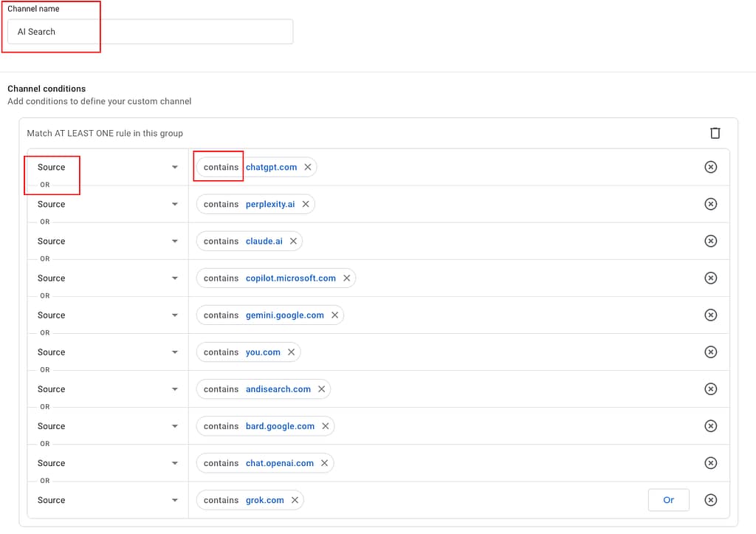Open Source dropdown for bard.google.com row
Viewport: 756px width, 534px height.
click(x=108, y=426)
